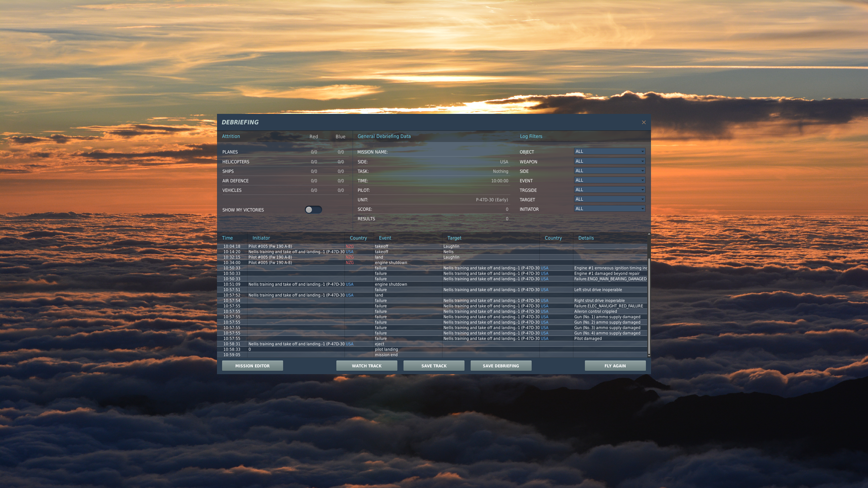
Task: Open the EVENT filter dropdown
Action: (x=609, y=180)
